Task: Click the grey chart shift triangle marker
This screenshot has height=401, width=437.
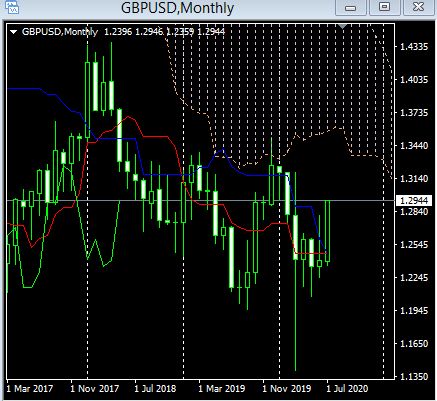Action: point(343,26)
